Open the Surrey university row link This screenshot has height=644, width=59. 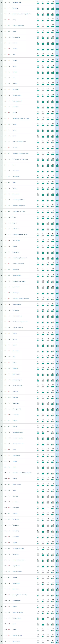(x=14, y=20)
